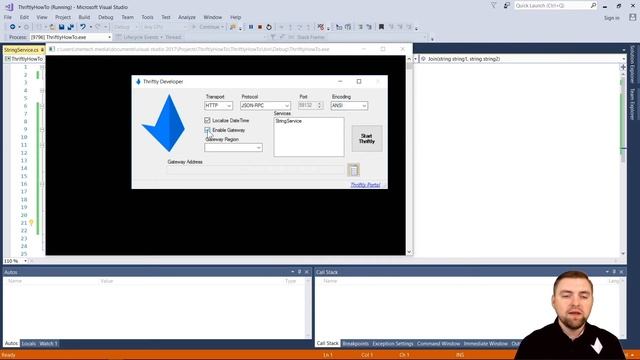Click the notifications flag icon in title bar
Viewport: 640px width, 360px height.
point(493,5)
